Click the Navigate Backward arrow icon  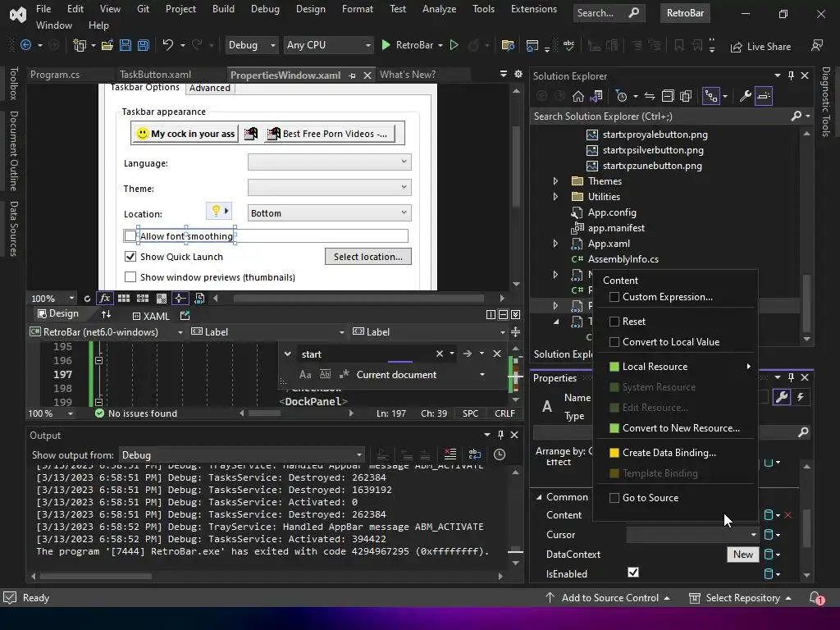pyautogui.click(x=25, y=45)
